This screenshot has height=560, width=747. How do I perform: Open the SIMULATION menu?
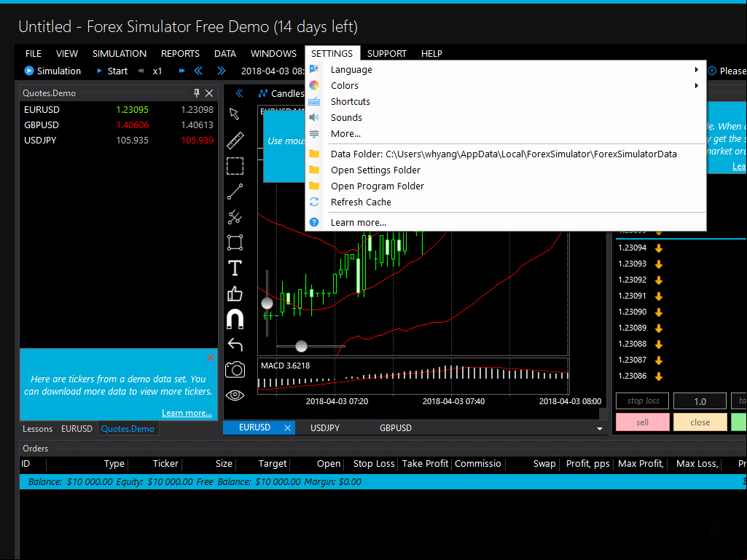click(119, 53)
